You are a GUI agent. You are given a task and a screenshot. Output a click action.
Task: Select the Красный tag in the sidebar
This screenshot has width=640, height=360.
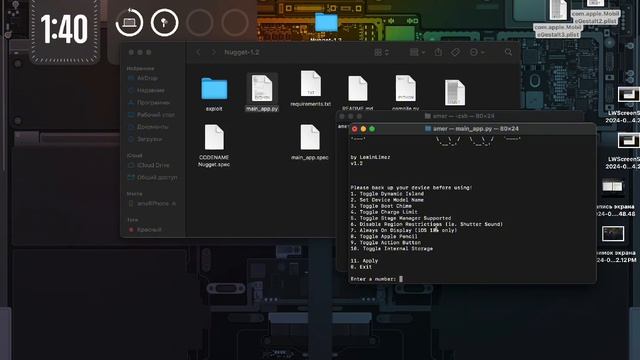coord(149,230)
